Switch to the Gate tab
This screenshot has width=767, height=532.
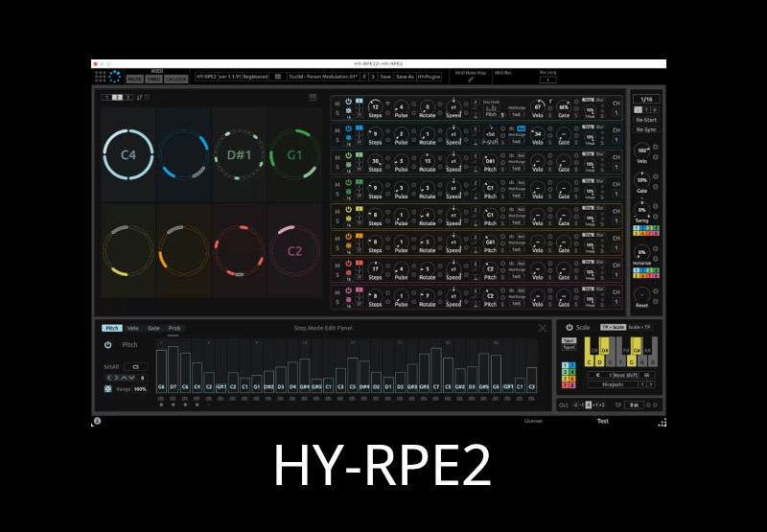coord(153,328)
